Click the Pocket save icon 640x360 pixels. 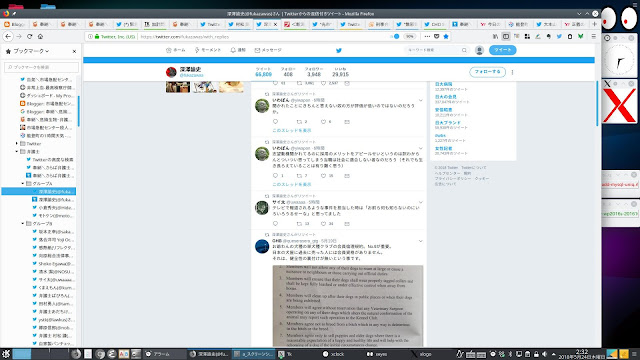point(436,36)
